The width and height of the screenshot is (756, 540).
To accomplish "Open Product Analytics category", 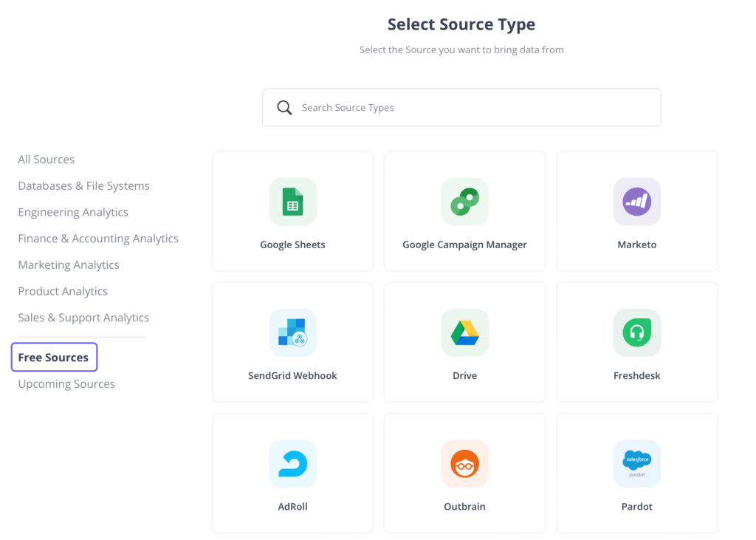I will pyautogui.click(x=63, y=291).
